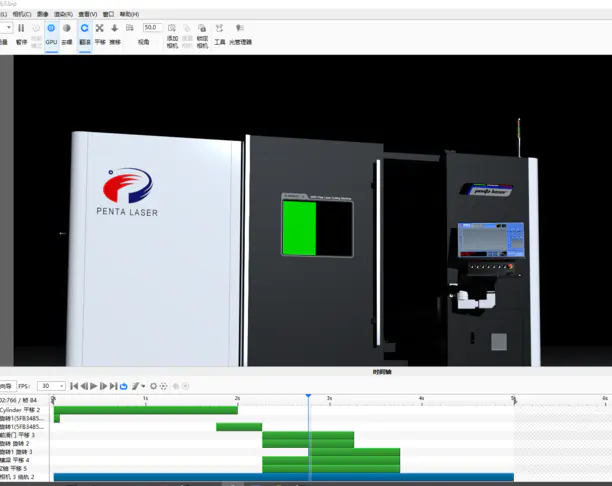The image size is (612, 486).
Task: Open the FPS dropdown set to 30
Action: click(51, 386)
